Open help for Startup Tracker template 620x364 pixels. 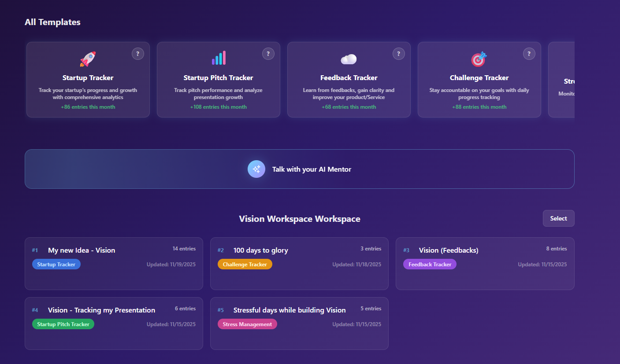click(138, 54)
